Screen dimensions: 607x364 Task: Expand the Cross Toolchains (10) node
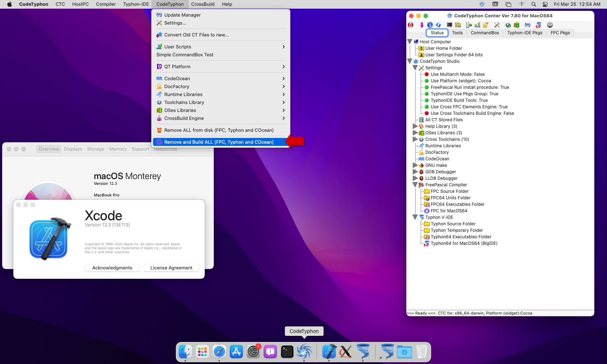(x=415, y=139)
